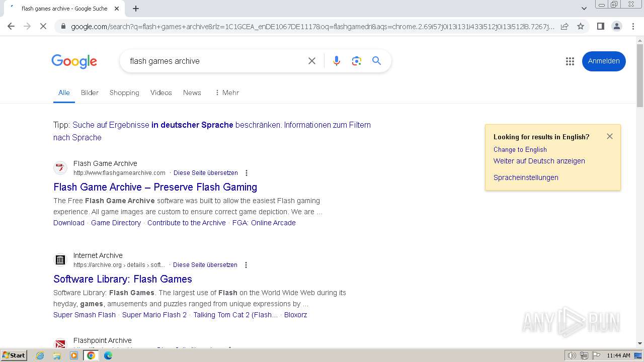Submit search with the magnifier icon
The width and height of the screenshot is (644, 362).
point(376,61)
